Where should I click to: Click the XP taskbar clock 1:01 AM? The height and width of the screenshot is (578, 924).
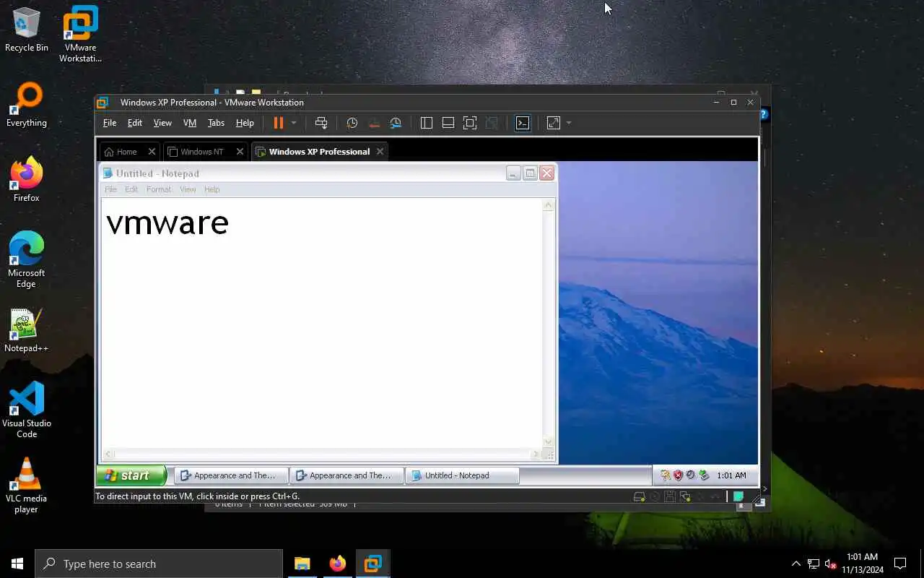tap(731, 475)
